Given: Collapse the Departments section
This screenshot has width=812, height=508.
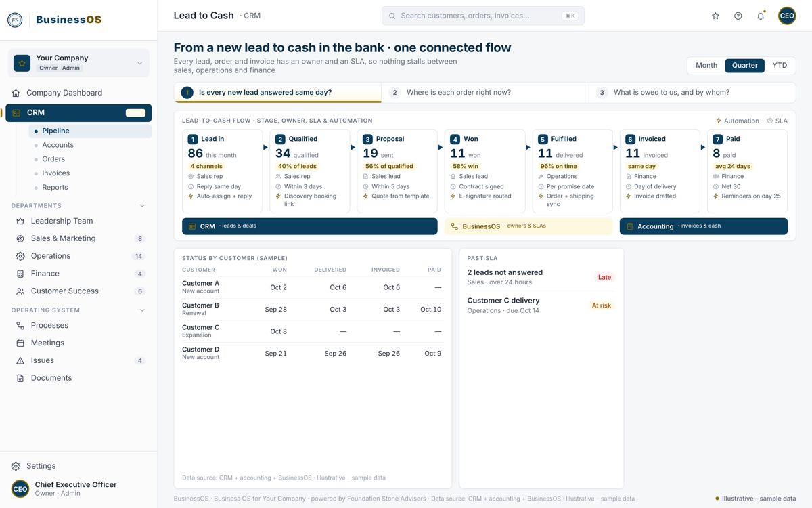Looking at the screenshot, I should point(142,205).
